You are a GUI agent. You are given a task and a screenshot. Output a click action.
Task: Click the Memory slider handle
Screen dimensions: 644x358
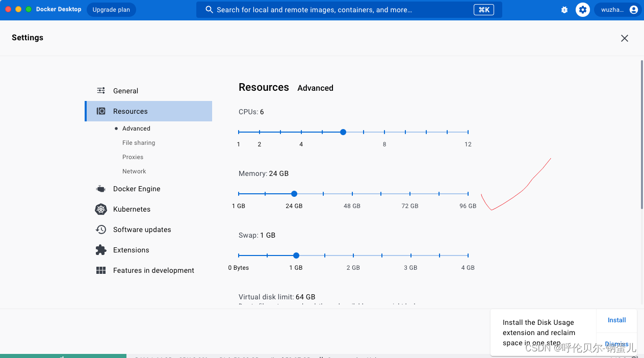[x=294, y=194]
